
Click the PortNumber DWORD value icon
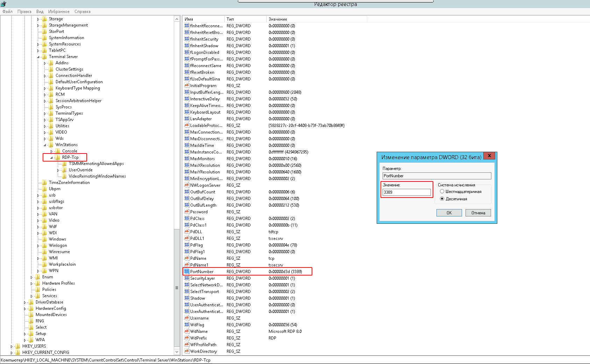[x=187, y=271]
